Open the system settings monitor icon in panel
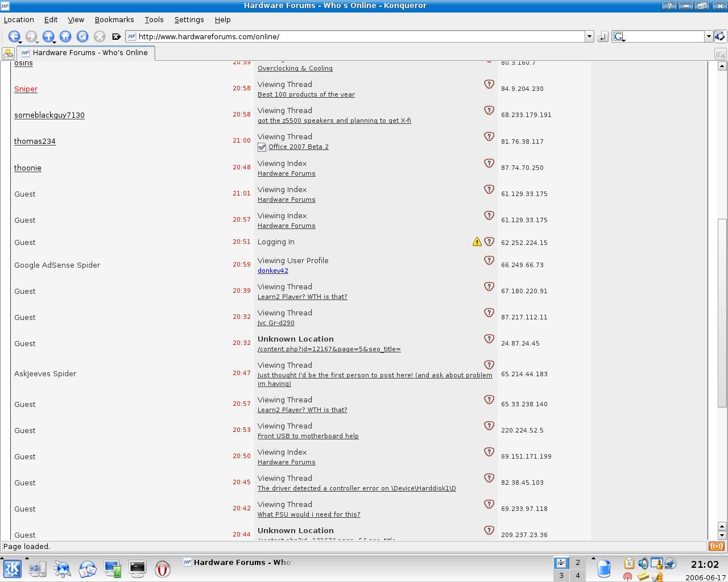Viewport: 728px width, 582px height. click(113, 569)
